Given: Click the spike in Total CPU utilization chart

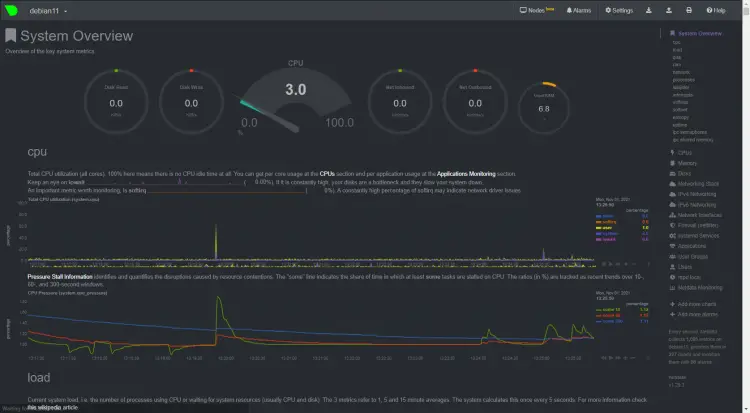Looking at the screenshot, I should coord(216,242).
